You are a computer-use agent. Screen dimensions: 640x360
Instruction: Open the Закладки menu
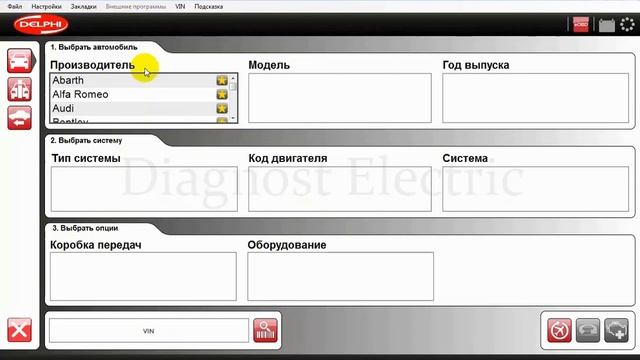[x=84, y=7]
